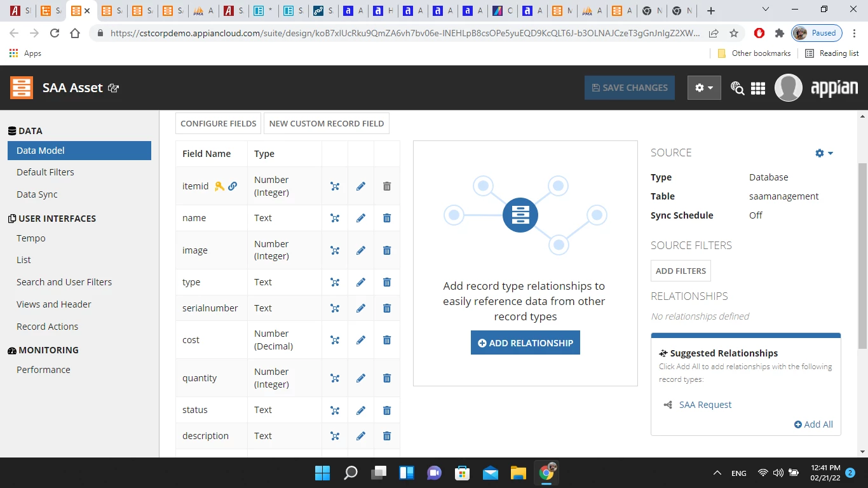Viewport: 868px width, 488px height.
Task: Open the Appian navigation grid menu
Action: pyautogui.click(x=758, y=88)
